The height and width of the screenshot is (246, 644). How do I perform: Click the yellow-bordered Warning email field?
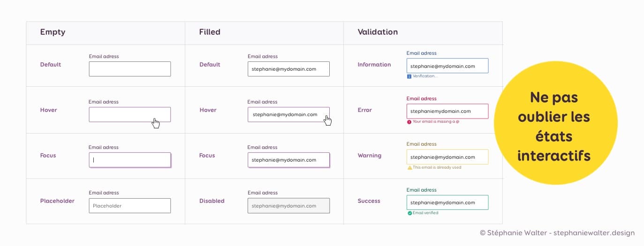pos(447,157)
